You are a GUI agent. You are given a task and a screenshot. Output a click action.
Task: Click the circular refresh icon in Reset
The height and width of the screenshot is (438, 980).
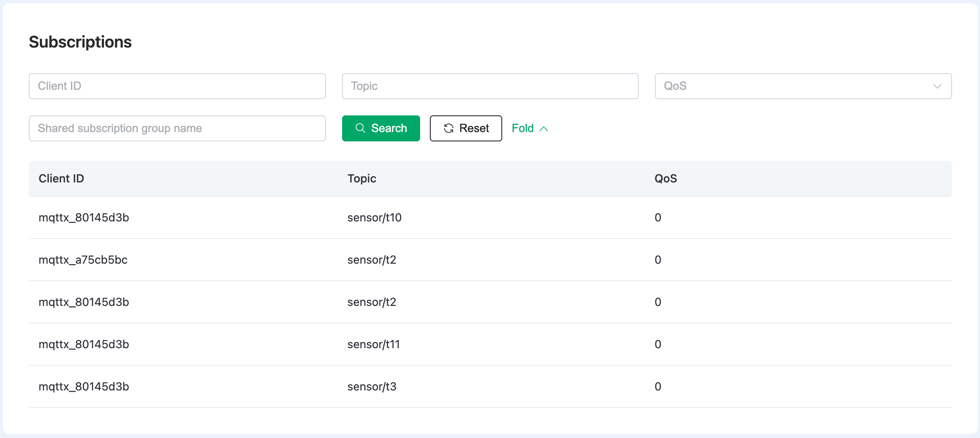pyautogui.click(x=449, y=128)
